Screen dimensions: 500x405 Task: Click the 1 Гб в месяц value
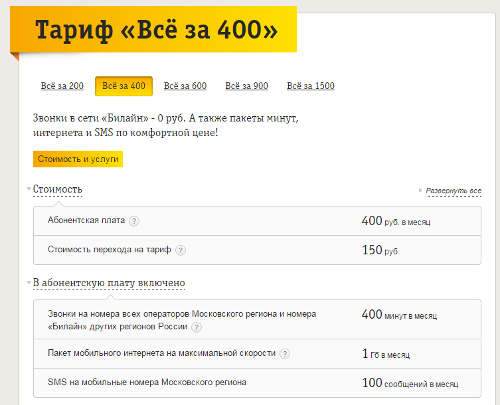(386, 354)
